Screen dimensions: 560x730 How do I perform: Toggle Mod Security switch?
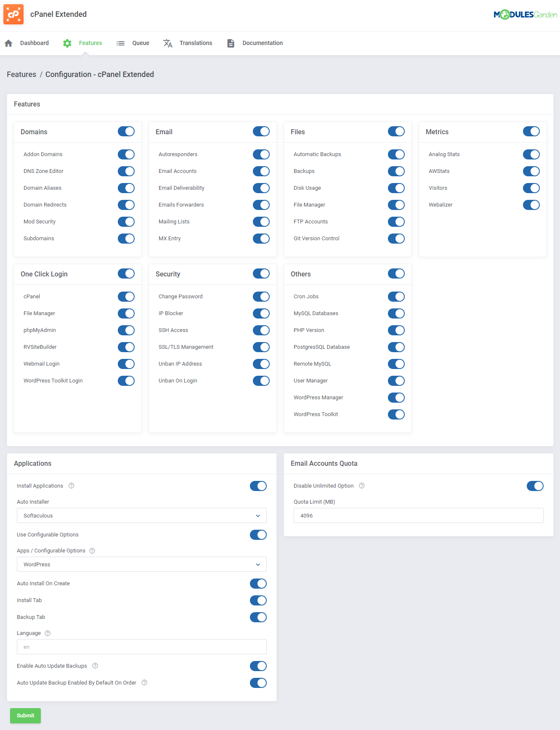(x=126, y=222)
